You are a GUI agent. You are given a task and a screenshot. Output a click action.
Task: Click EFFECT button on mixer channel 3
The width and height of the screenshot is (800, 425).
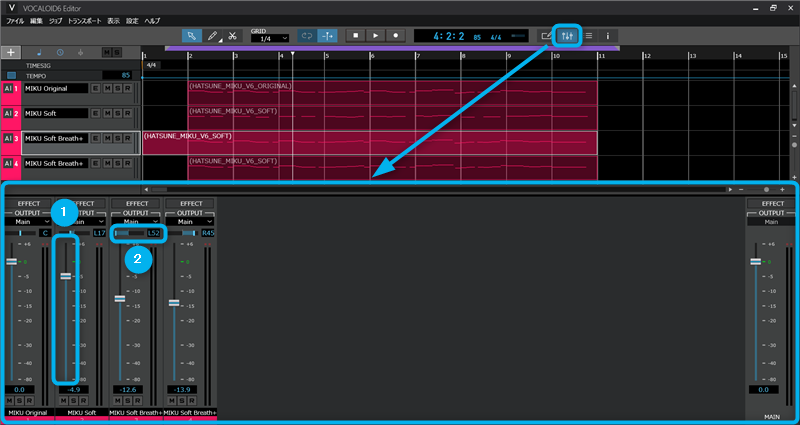pos(136,204)
